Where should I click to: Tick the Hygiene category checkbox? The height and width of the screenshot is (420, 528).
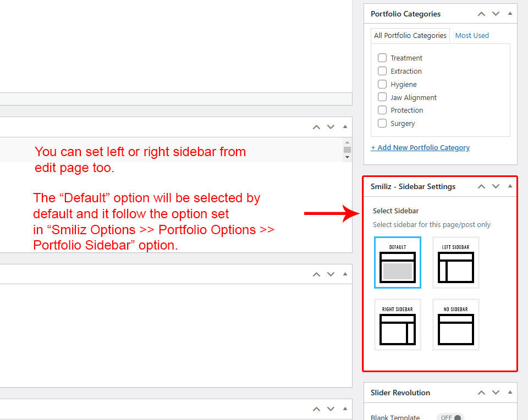pos(382,84)
